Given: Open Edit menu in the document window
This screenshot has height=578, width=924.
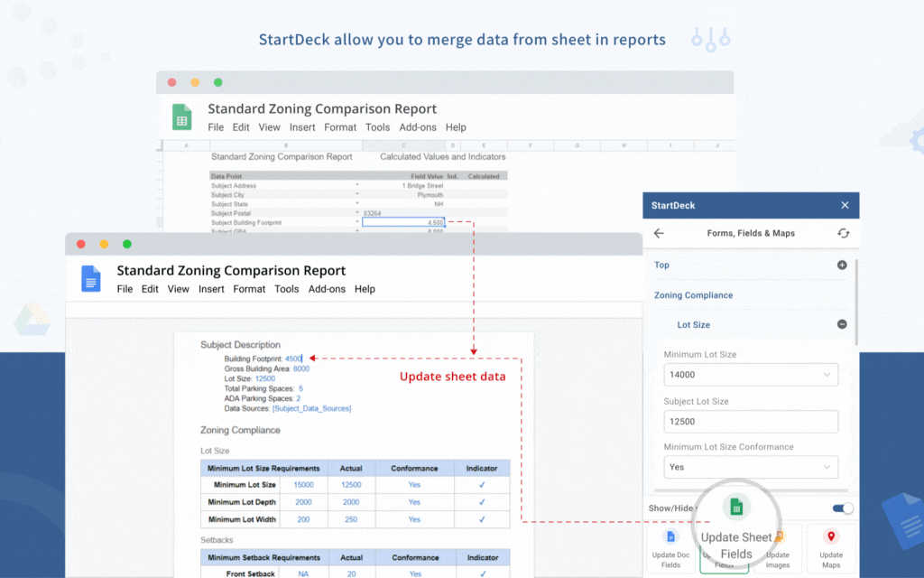Looking at the screenshot, I should [150, 289].
